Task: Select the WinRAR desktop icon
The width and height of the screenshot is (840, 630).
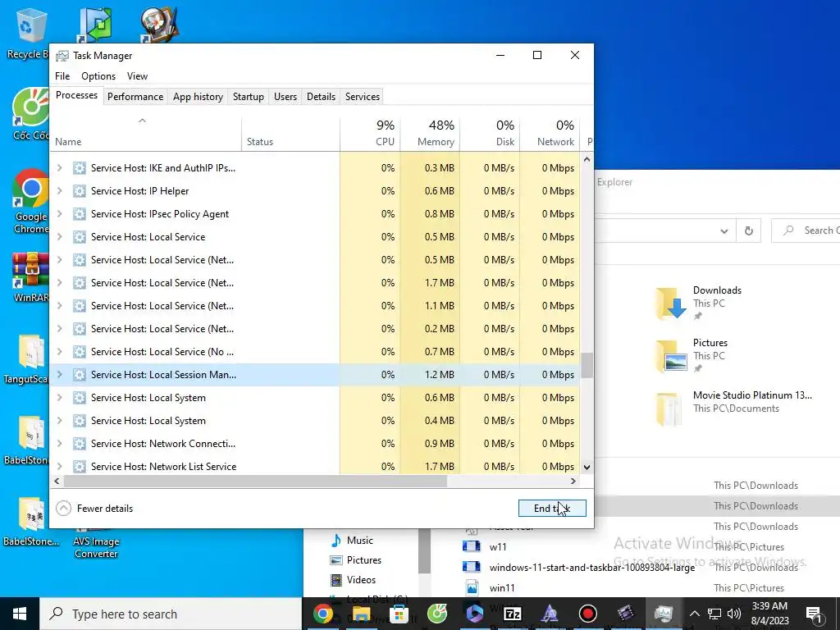Action: click(x=30, y=277)
